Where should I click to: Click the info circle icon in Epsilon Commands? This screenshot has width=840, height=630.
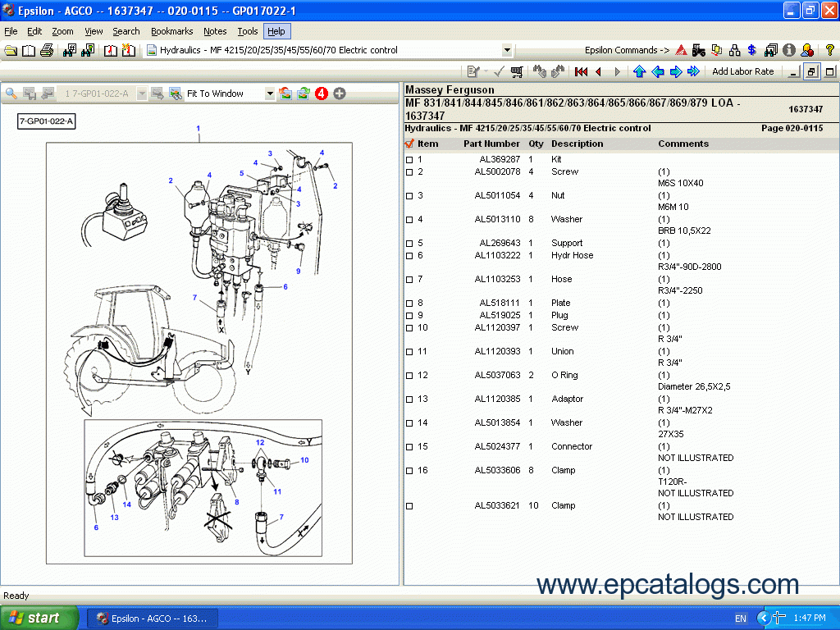789,50
